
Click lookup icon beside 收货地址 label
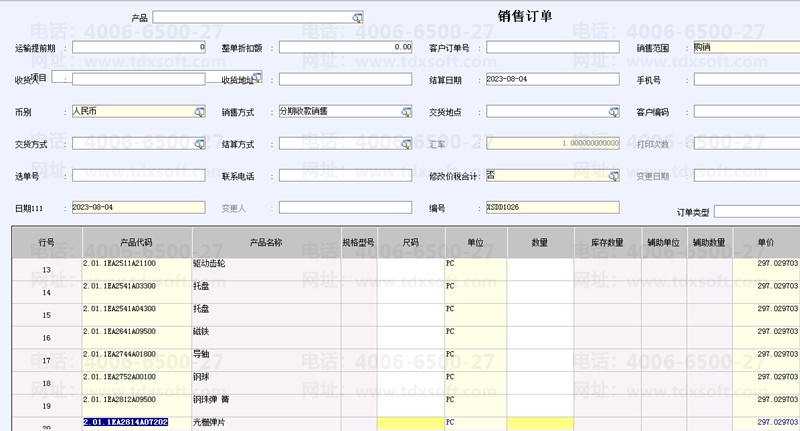tap(256, 77)
